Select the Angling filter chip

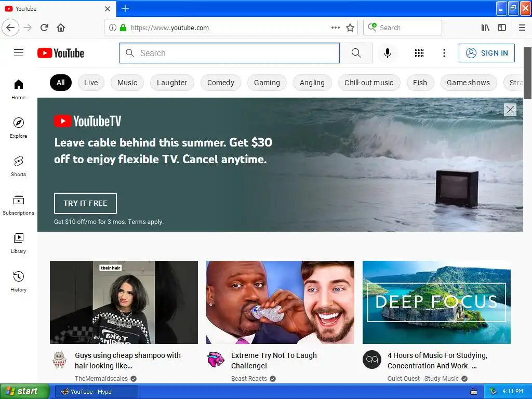click(312, 83)
